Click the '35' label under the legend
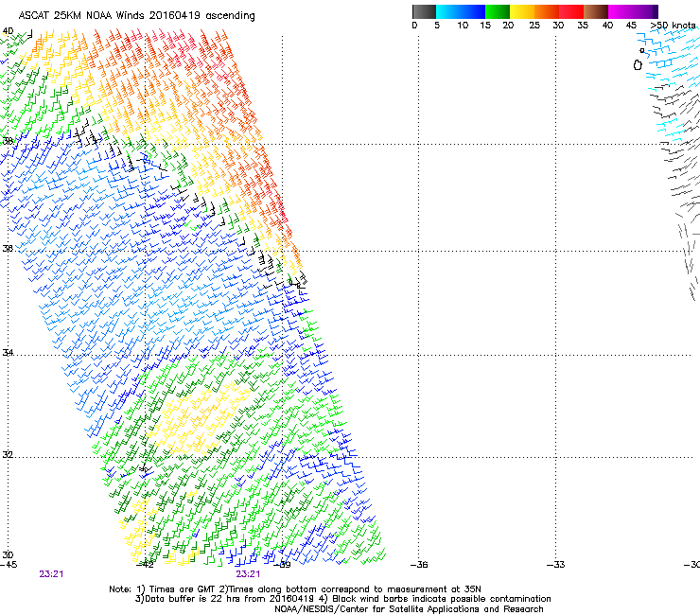700x615 pixels. tap(583, 26)
